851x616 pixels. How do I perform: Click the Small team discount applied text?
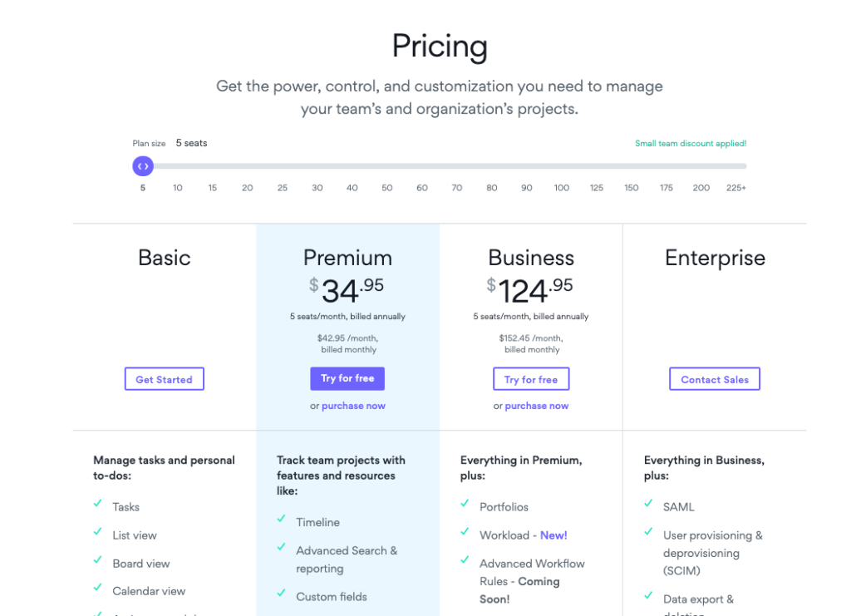pyautogui.click(x=691, y=143)
